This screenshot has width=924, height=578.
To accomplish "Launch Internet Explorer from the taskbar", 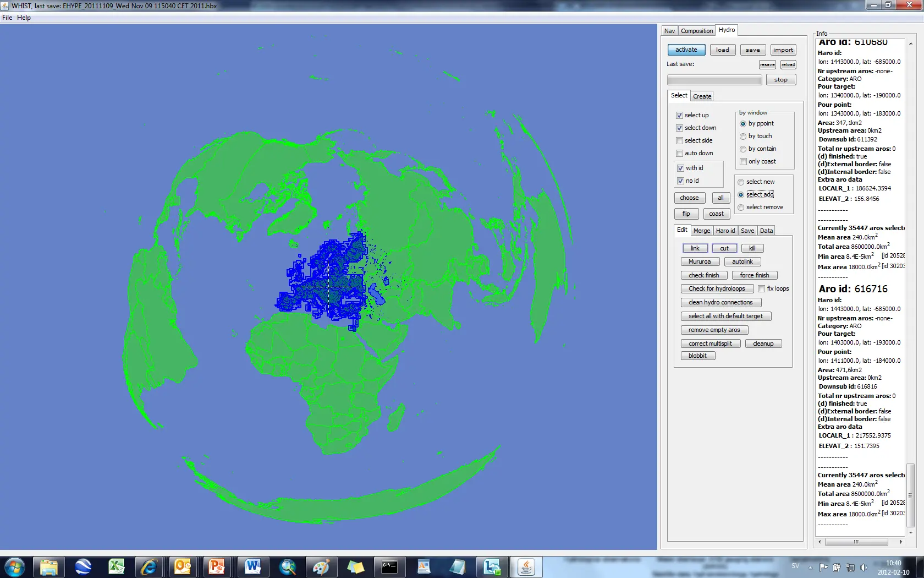I will (149, 566).
